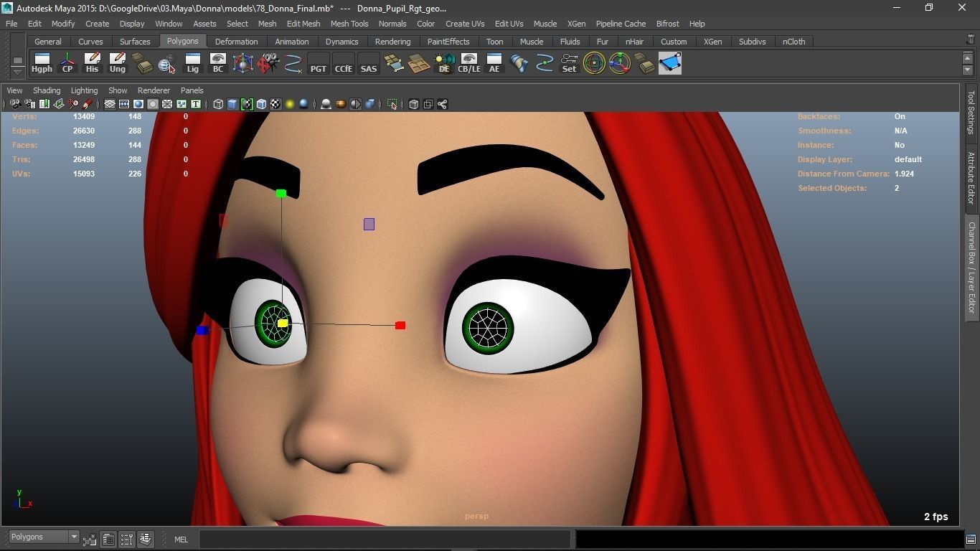The width and height of the screenshot is (980, 551).
Task: Click the shelf trash can icon
Action: coord(971,39)
